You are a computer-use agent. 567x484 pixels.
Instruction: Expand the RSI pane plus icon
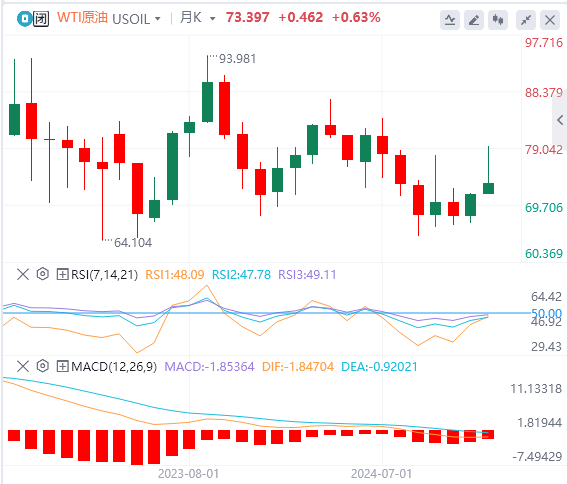pos(63,274)
